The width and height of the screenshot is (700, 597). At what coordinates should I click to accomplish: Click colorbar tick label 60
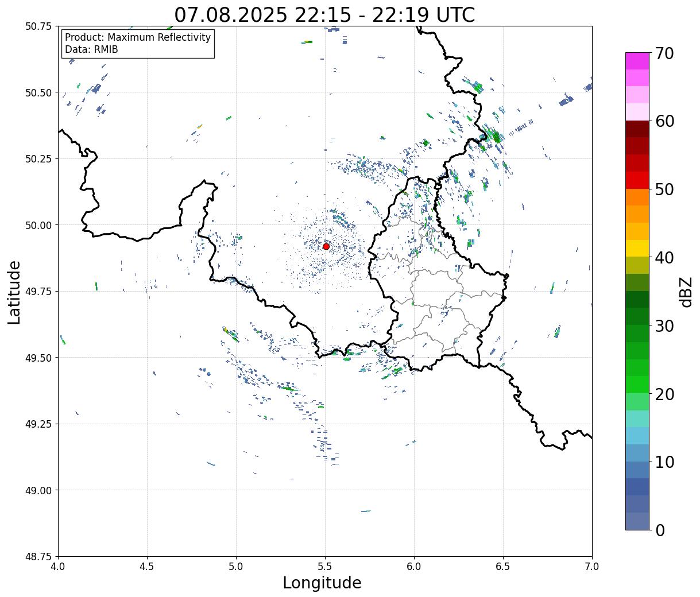[x=665, y=121]
